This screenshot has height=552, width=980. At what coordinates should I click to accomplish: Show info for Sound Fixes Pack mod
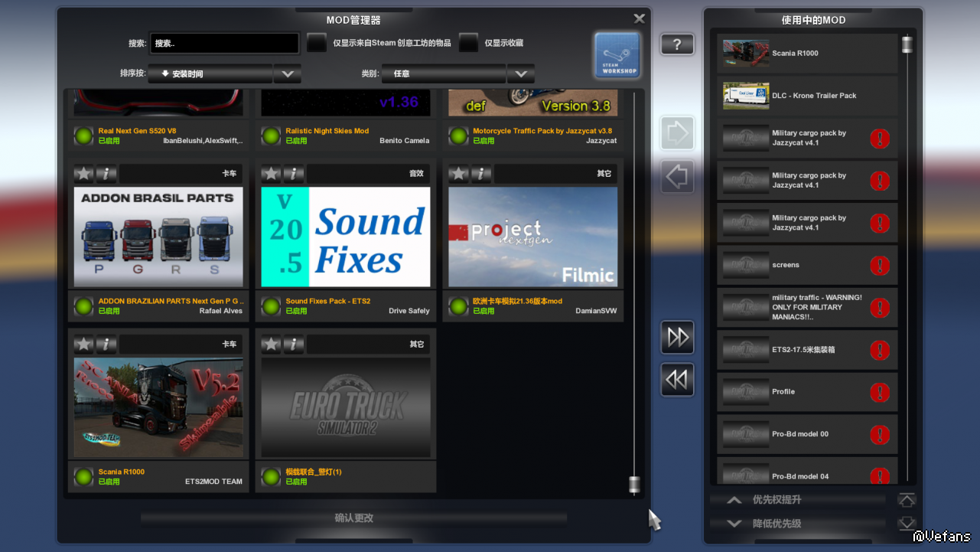(294, 174)
